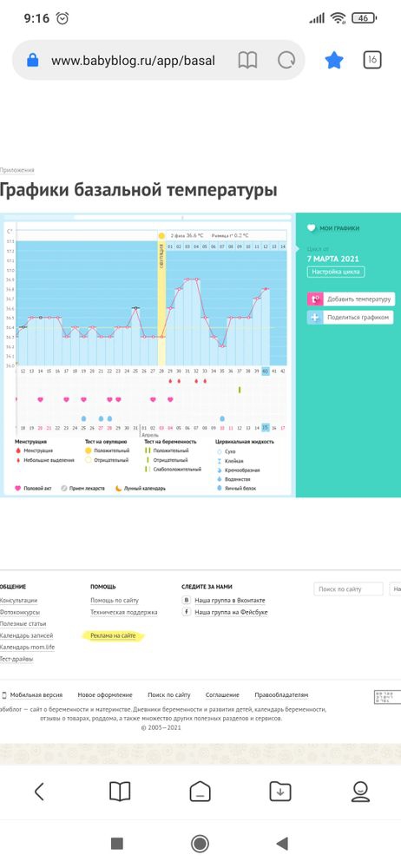The width and height of the screenshot is (401, 868).
Task: Open Реклама на сайте link
Action: (x=113, y=636)
